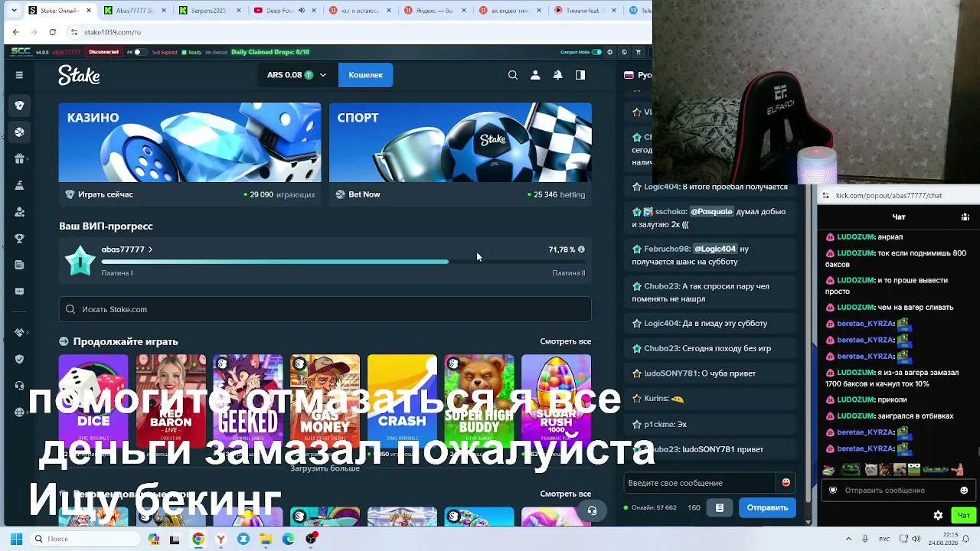Screen dimensions: 980x551
Task: Switch to the Яндекс tab
Action: point(433,11)
